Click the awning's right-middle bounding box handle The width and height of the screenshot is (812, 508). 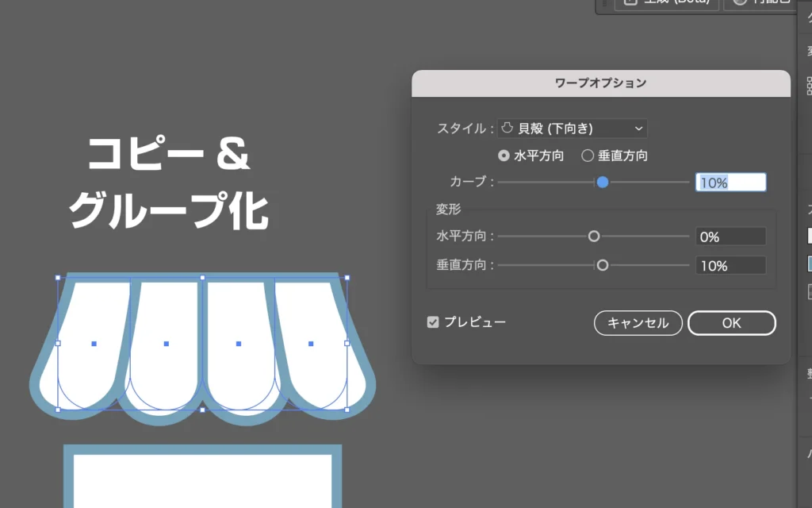[347, 344]
